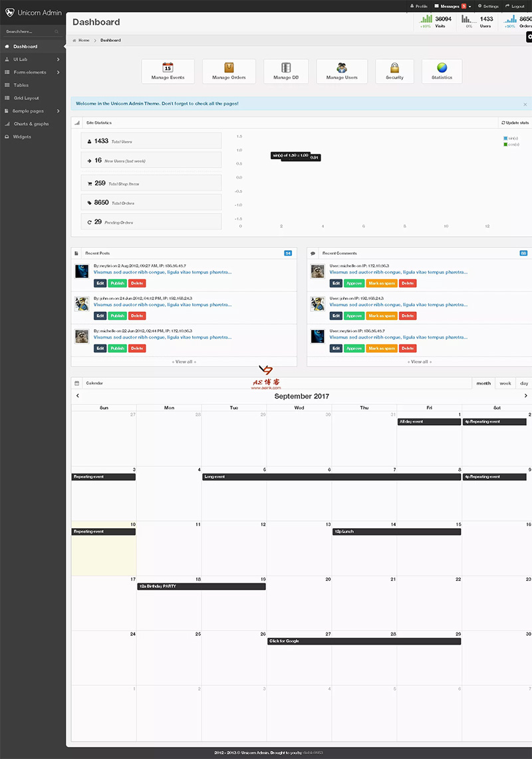The height and width of the screenshot is (759, 532).
Task: Click the 8650 Total Orders stat
Action: point(151,202)
